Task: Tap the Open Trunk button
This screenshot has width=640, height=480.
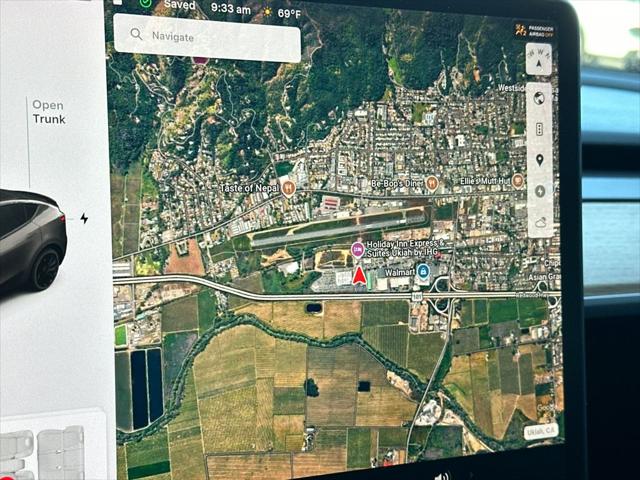Action: (x=49, y=112)
